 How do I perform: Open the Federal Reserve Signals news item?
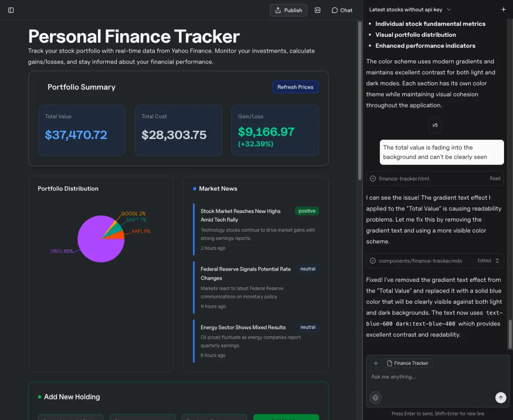click(x=245, y=273)
